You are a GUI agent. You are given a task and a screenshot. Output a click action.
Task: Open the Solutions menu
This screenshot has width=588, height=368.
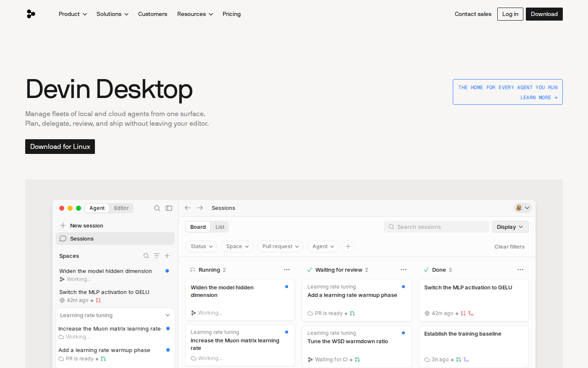point(113,14)
